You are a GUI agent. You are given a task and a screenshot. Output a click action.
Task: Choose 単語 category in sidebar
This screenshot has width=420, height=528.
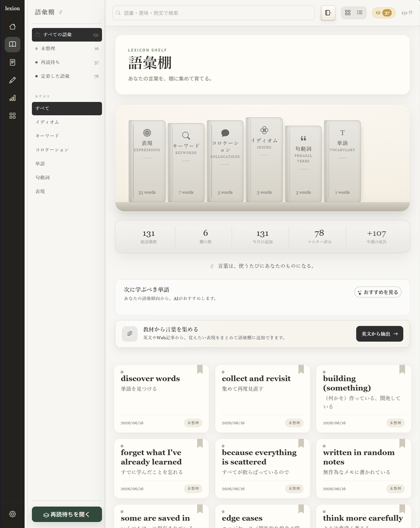point(67,164)
